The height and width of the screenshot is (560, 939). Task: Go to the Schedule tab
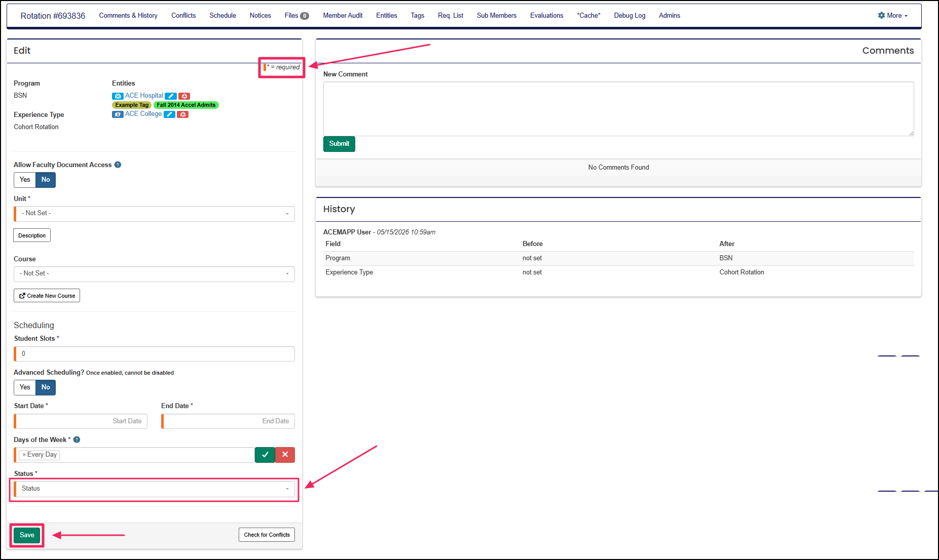point(222,16)
